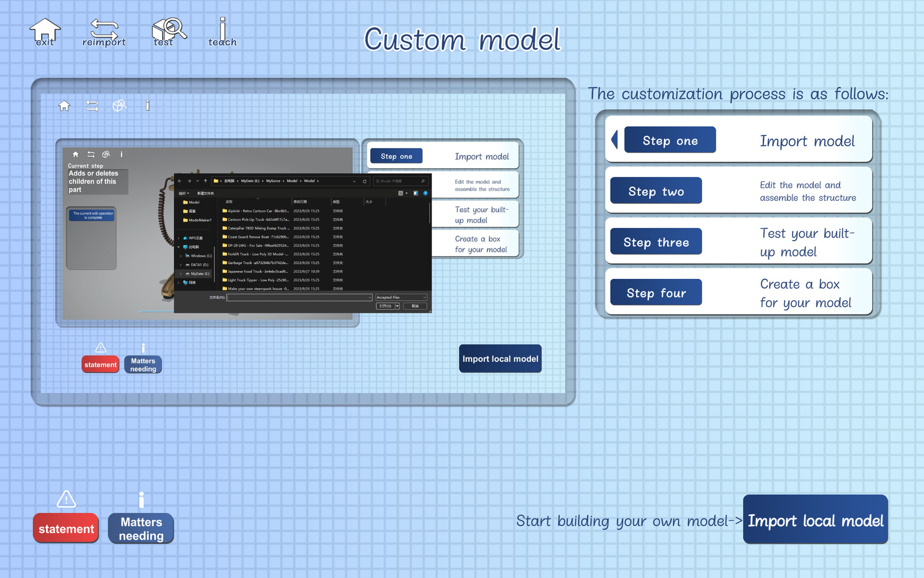Click the blue help icon in the file dialog
This screenshot has width=924, height=578.
(x=426, y=193)
